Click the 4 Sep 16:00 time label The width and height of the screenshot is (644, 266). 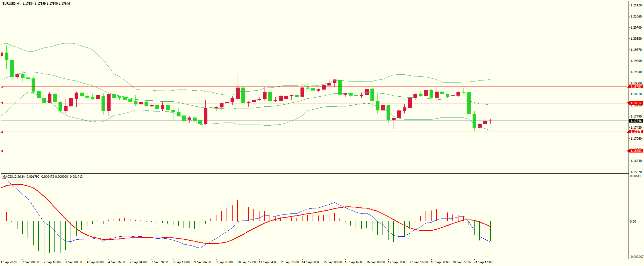[x=117, y=262]
